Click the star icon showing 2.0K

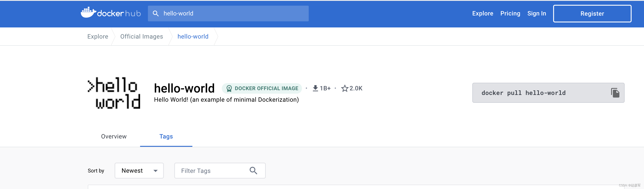click(344, 88)
